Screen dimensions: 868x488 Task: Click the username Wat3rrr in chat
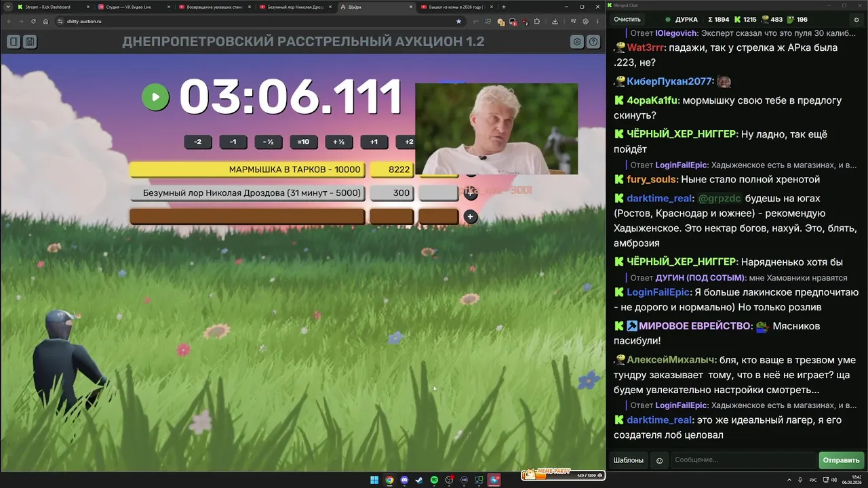(x=646, y=48)
